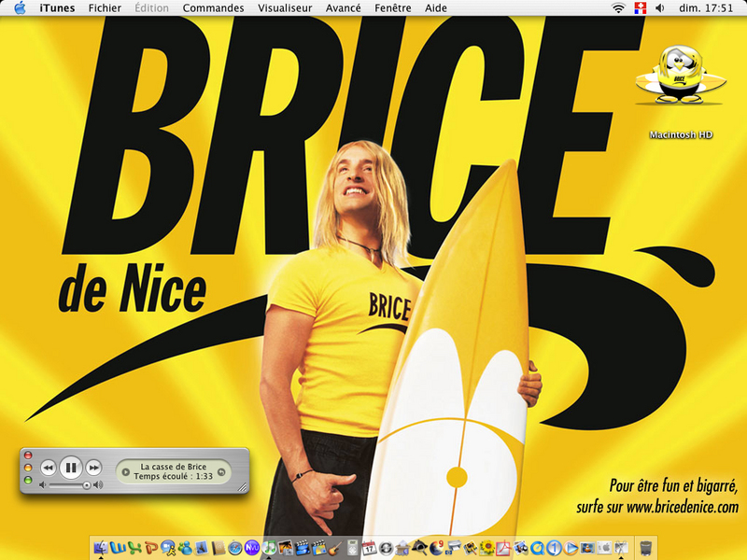Click the resize grip of the iTunes mini player
Viewport: 747px width, 560px height.
point(243,487)
